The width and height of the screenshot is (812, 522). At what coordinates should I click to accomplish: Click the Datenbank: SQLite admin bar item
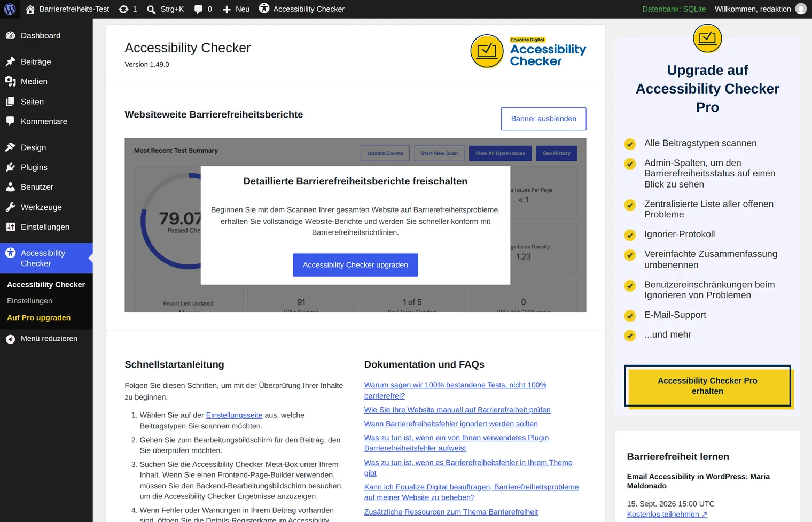pyautogui.click(x=674, y=9)
